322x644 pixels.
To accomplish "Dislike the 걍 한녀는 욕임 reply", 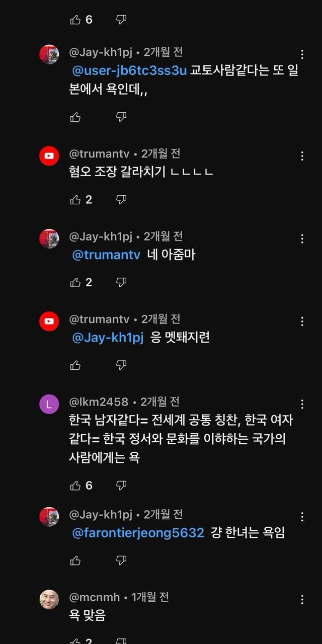I will point(121,560).
